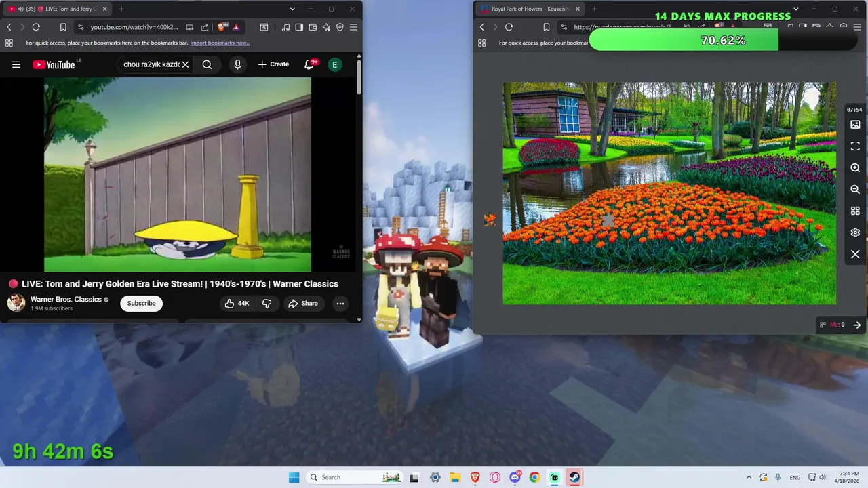868x488 pixels.
Task: Click the 'Import bookmarks now...' link
Action: [220, 43]
